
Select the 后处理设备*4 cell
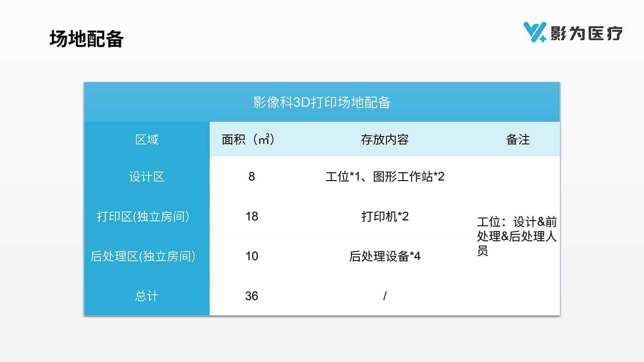(385, 256)
